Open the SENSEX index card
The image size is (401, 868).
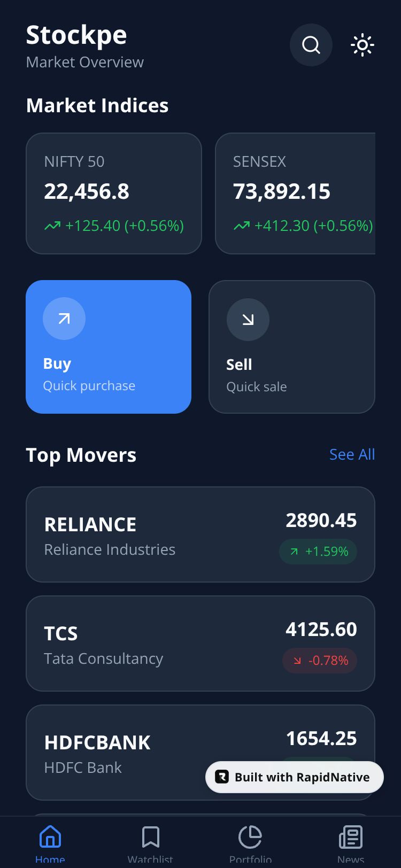point(295,193)
